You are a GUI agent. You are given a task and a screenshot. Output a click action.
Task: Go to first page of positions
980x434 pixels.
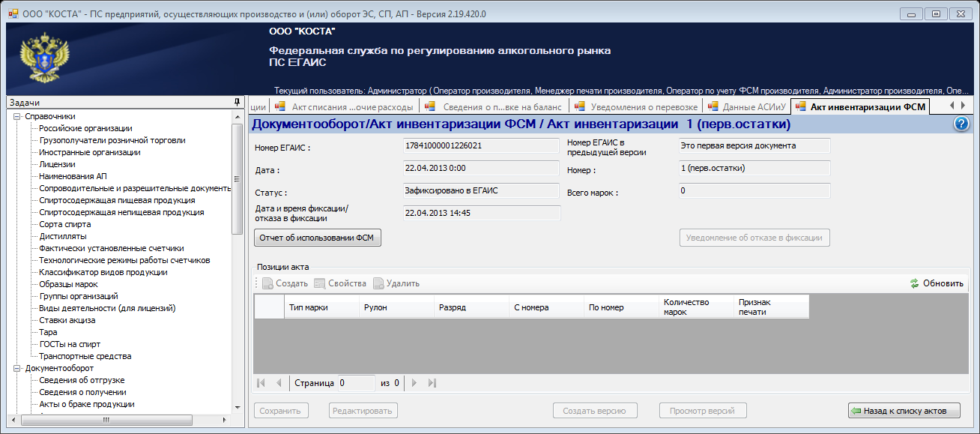[x=261, y=383]
